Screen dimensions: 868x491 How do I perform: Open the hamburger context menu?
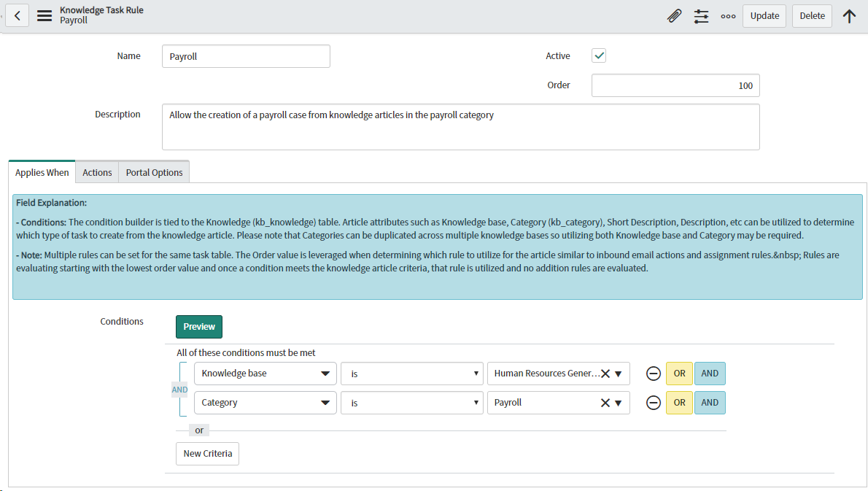pos(44,15)
